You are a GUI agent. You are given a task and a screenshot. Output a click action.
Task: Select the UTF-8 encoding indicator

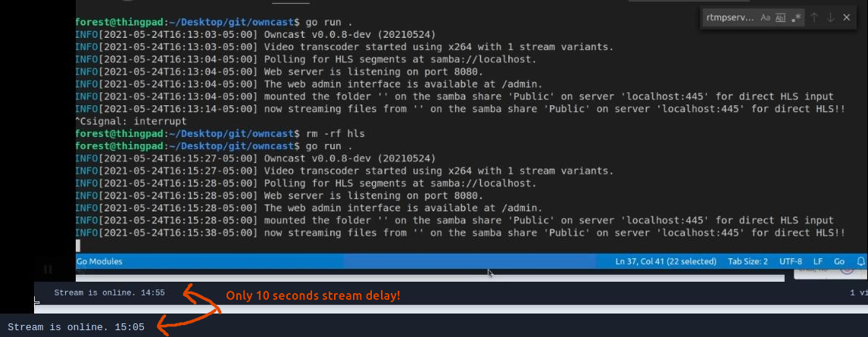(x=791, y=261)
